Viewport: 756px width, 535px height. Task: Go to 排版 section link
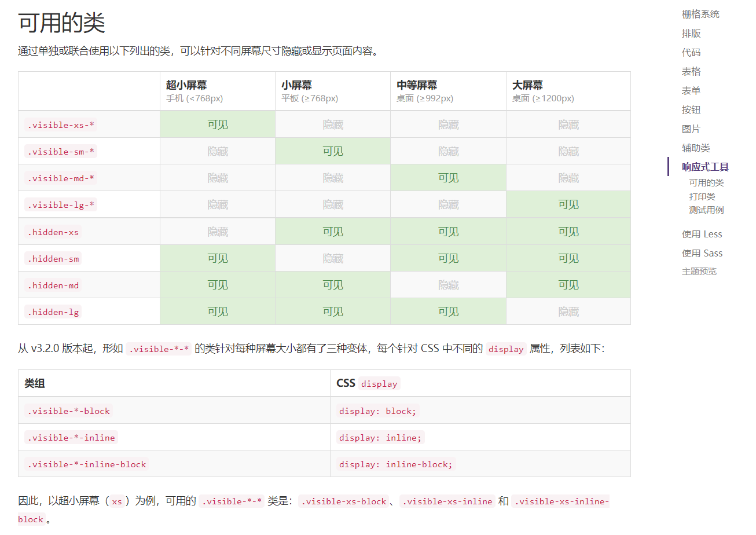tap(691, 34)
